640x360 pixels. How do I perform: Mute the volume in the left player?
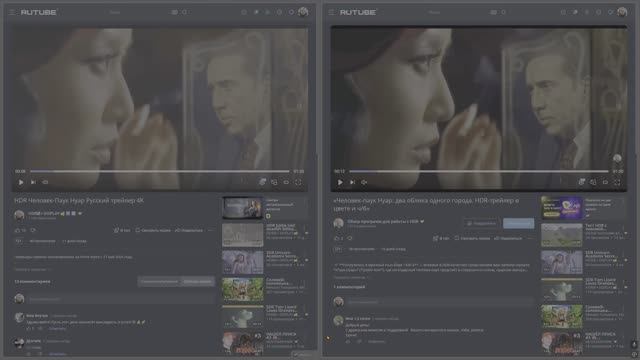point(45,182)
